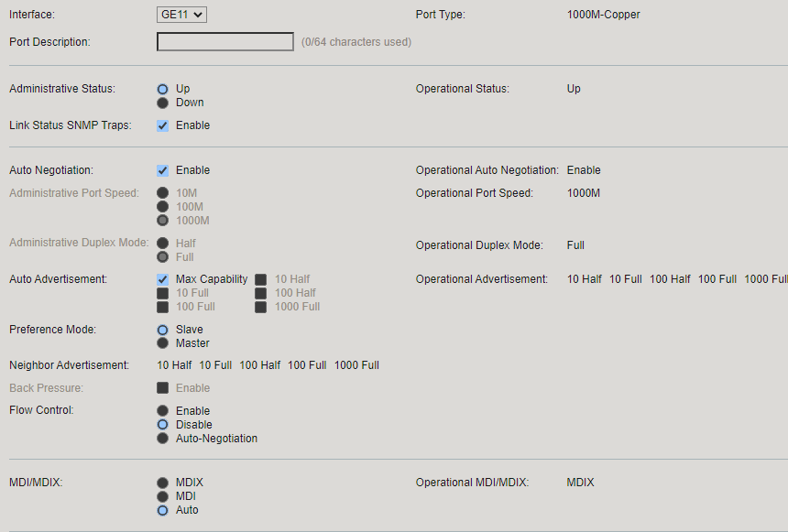The image size is (788, 532).
Task: Toggle Link Status SNMP Traps checkbox
Action: pyautogui.click(x=162, y=125)
